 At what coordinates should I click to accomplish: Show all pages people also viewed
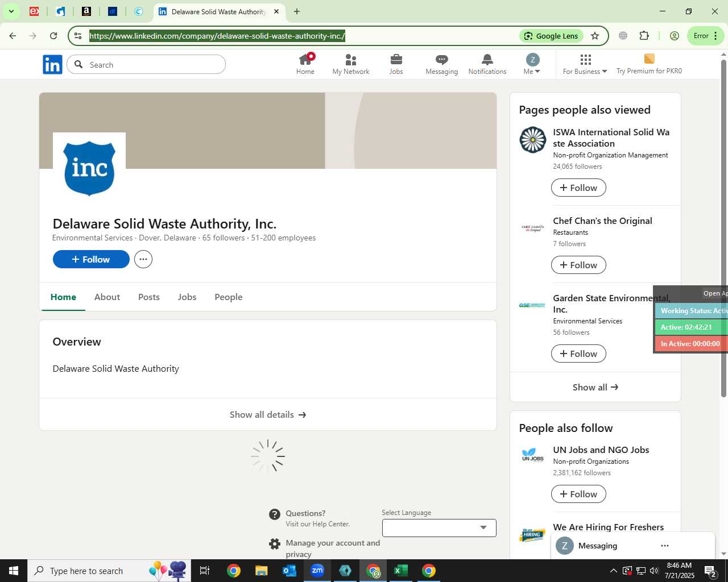595,387
